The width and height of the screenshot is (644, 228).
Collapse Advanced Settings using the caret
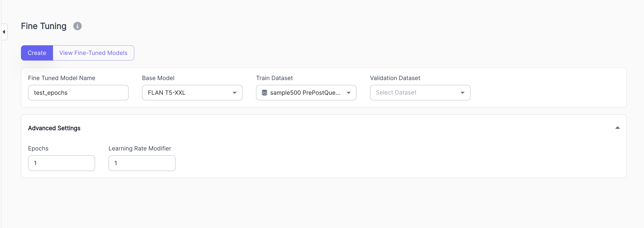[617, 128]
